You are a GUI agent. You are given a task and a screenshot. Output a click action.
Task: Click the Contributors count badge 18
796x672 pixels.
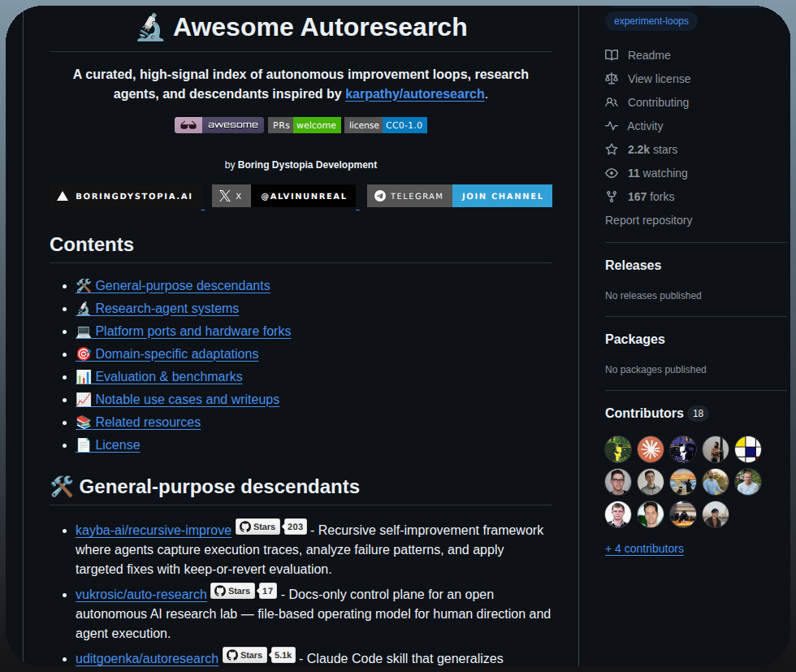click(698, 414)
